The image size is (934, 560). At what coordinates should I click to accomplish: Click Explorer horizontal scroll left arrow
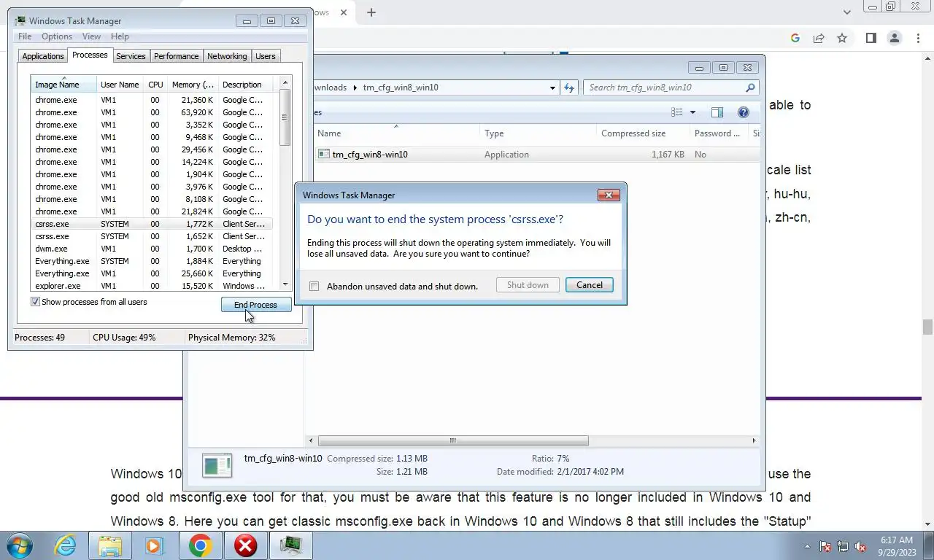(x=312, y=440)
